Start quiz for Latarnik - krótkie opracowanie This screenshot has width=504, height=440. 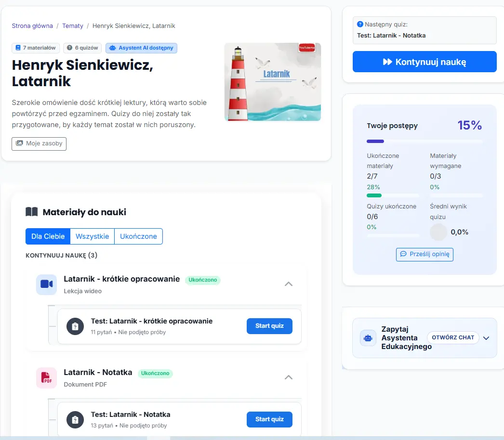pyautogui.click(x=269, y=326)
